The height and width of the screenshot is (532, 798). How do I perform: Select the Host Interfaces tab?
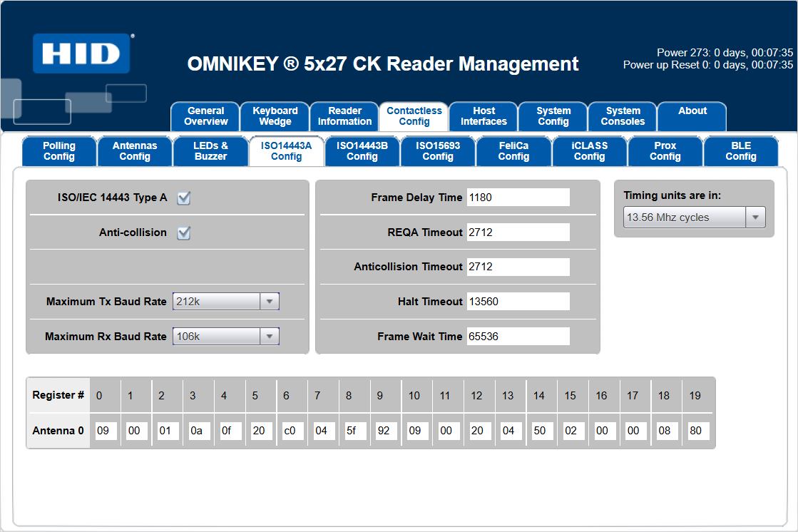pos(484,116)
